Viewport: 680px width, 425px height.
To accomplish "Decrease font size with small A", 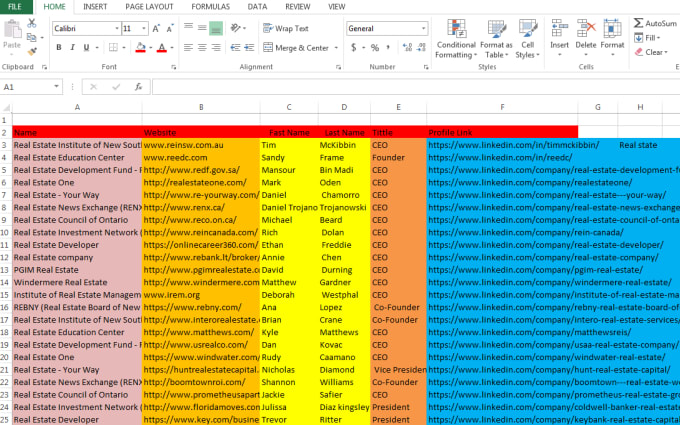I will [x=170, y=29].
